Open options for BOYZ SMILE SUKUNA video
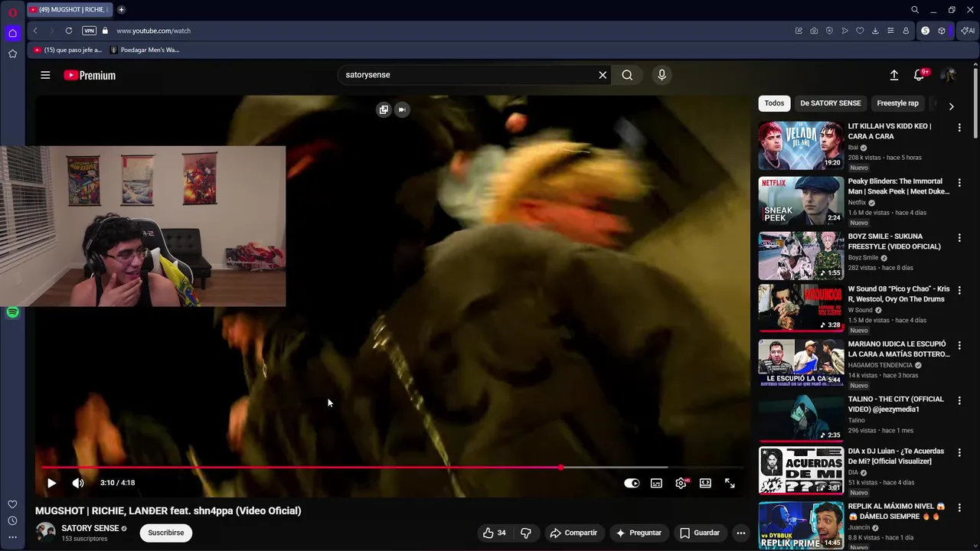The image size is (980, 551). (959, 238)
